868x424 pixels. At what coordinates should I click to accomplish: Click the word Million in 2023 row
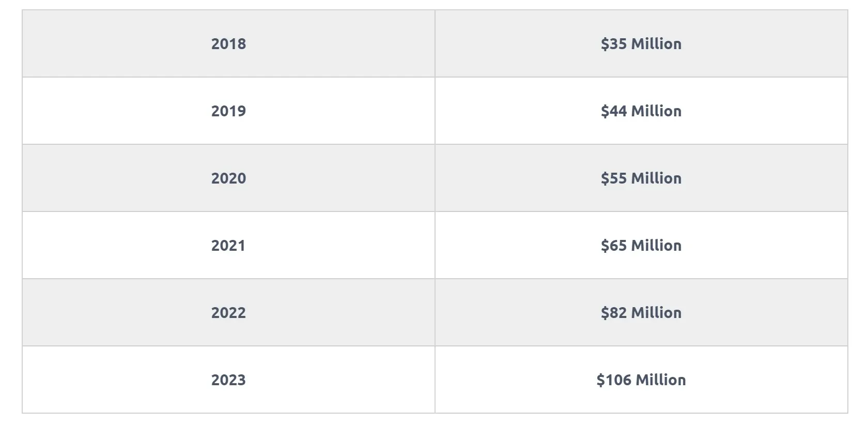click(x=661, y=380)
